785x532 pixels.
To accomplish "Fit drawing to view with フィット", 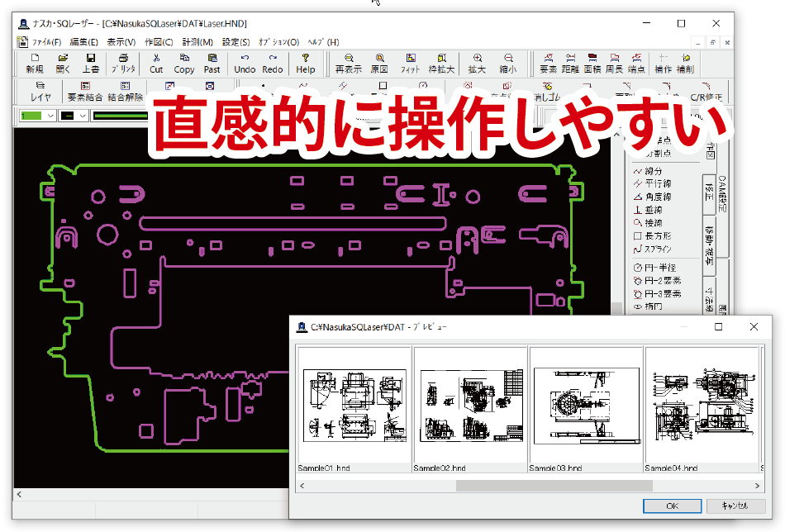I will [410, 64].
